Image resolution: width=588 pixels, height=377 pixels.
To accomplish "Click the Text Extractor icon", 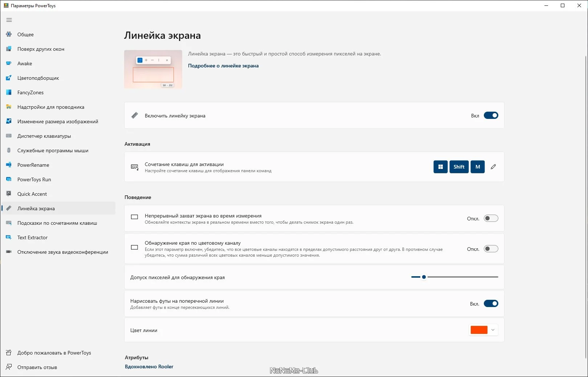I will [x=9, y=237].
